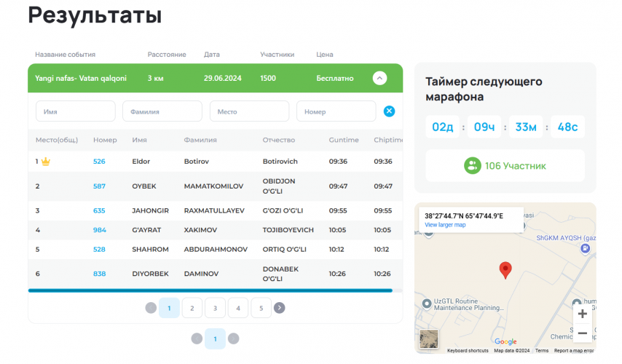Click the name JAHONGIR in row 3
The width and height of the screenshot is (622, 364).
coord(150,210)
